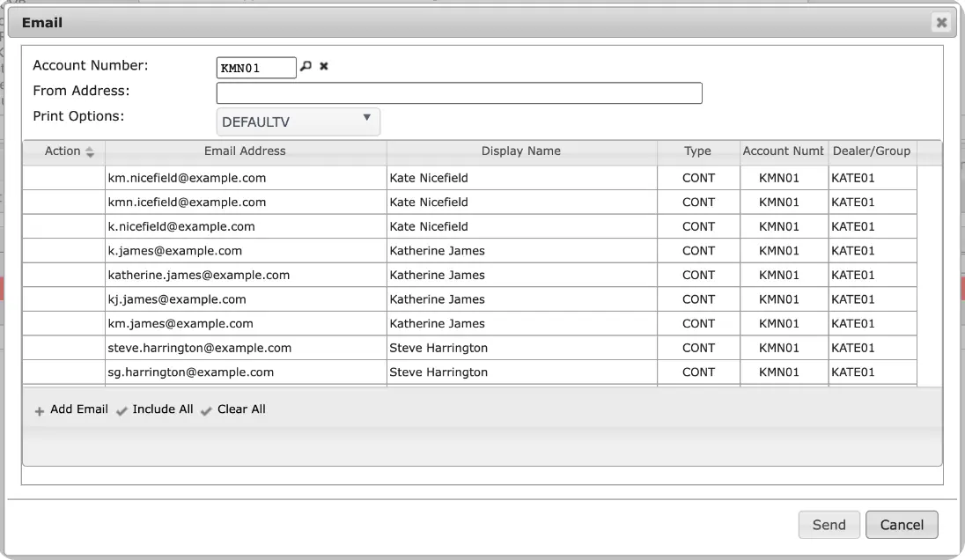Select k.james@example.com email row
The width and height of the screenshot is (965, 560).
tap(469, 251)
